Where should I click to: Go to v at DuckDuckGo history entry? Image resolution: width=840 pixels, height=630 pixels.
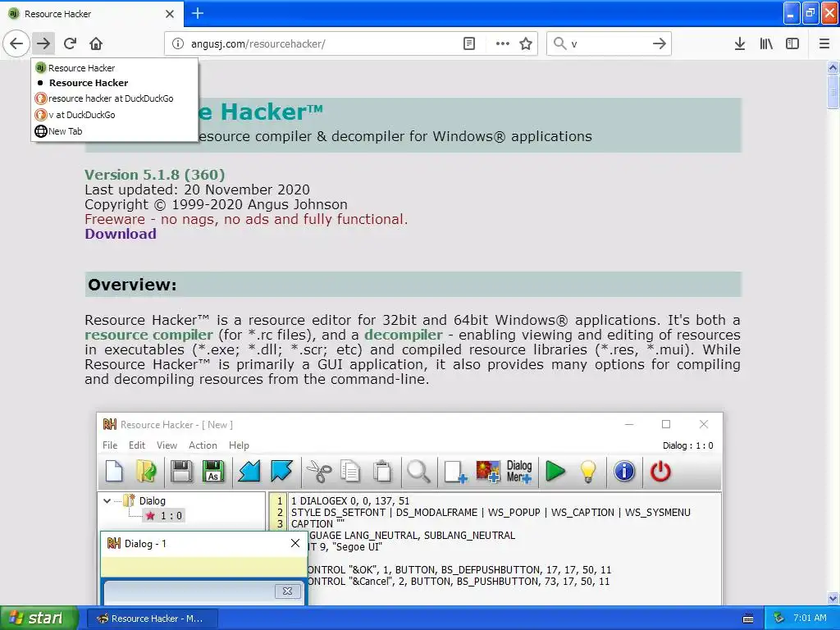click(x=115, y=115)
